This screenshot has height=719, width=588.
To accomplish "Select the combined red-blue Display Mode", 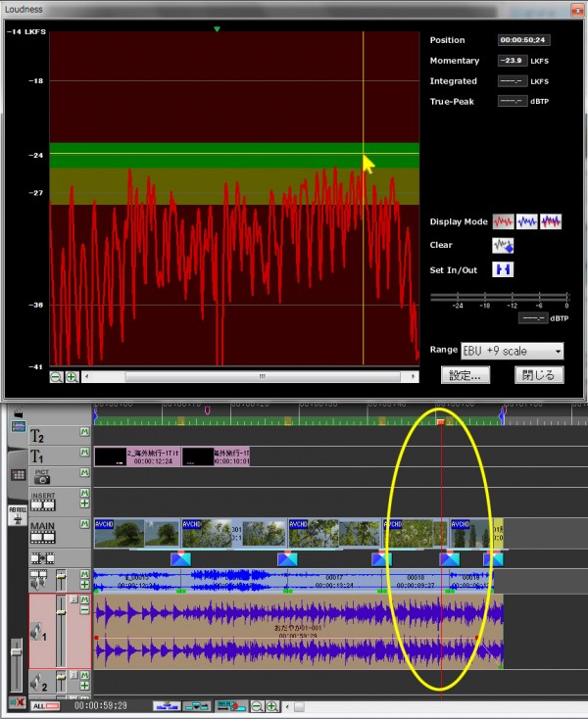I will (551, 221).
